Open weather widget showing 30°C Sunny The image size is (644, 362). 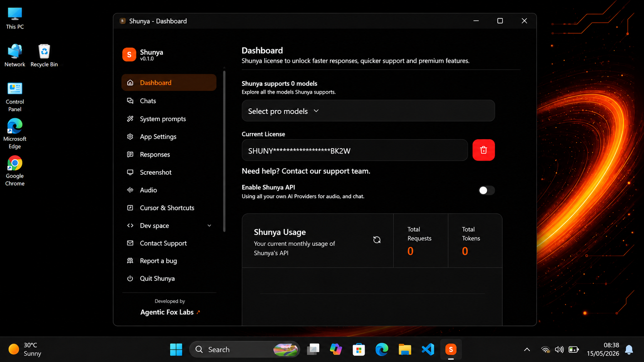click(x=25, y=349)
